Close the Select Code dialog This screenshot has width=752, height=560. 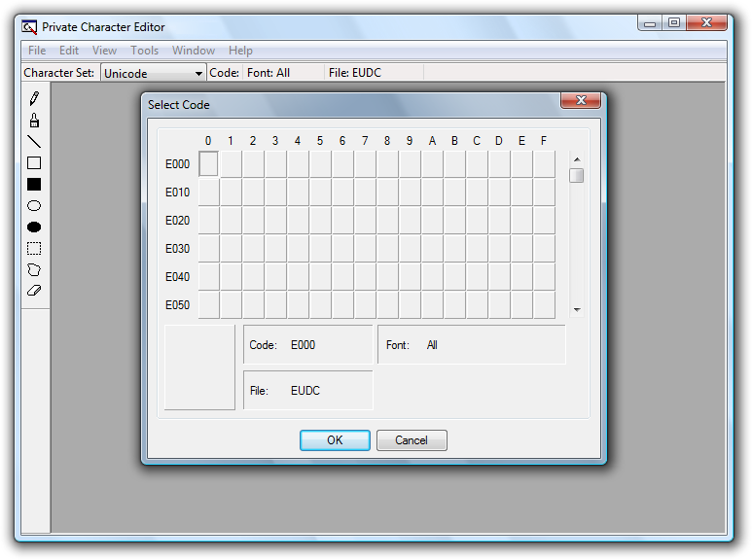pos(581,100)
